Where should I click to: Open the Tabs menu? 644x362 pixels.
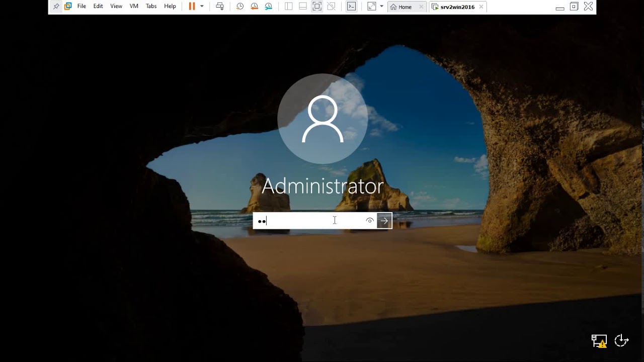[151, 7]
